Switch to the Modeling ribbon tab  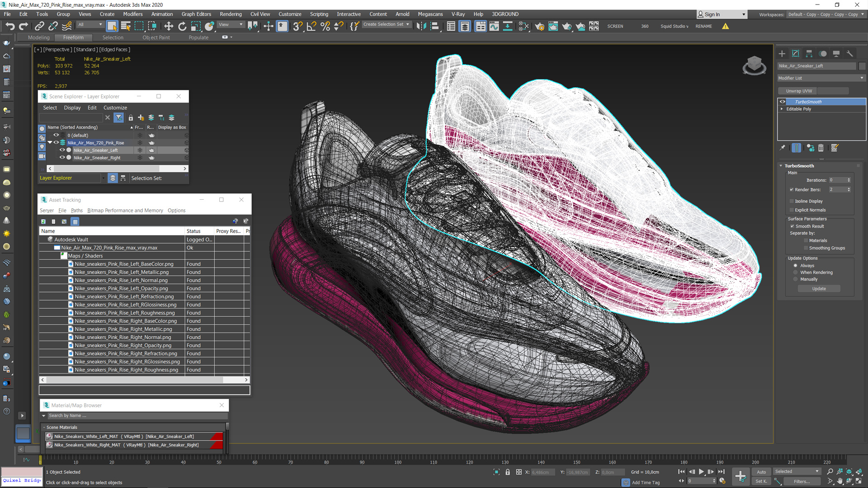point(38,38)
